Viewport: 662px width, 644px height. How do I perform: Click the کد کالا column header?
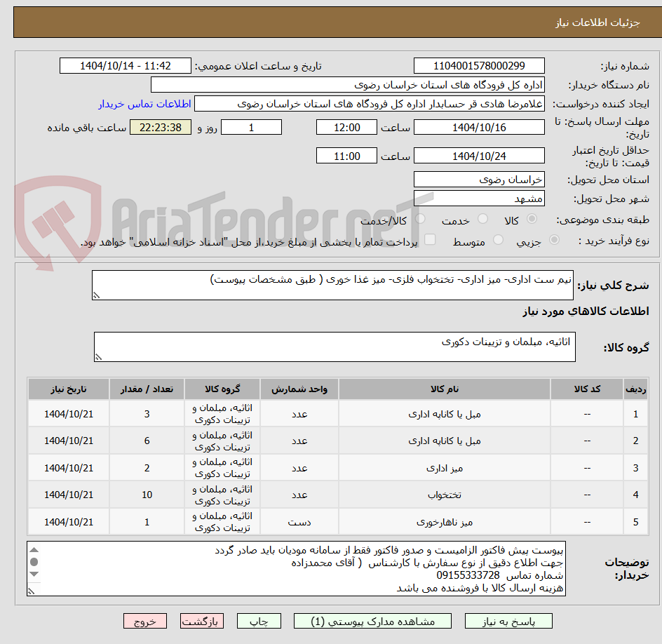pos(587,389)
